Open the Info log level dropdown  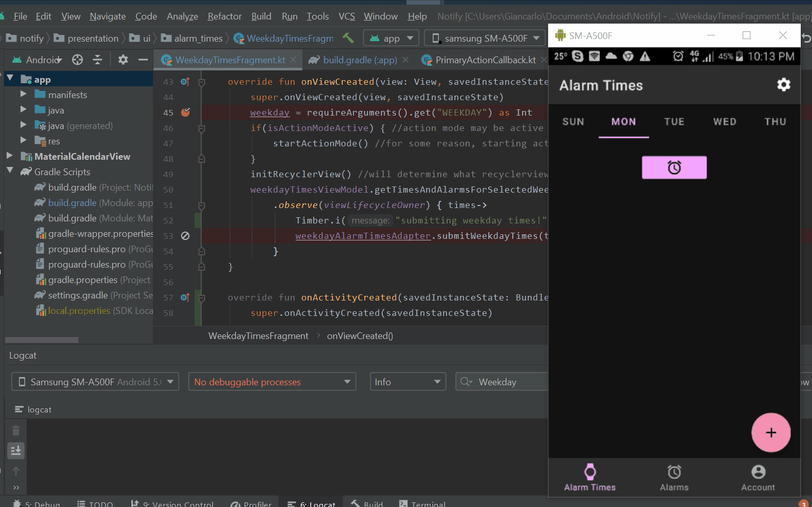408,382
